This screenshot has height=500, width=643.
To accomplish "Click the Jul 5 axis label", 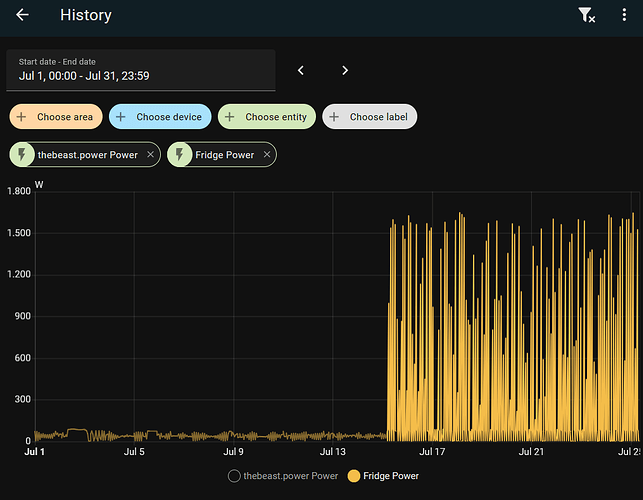I will 134,452.
